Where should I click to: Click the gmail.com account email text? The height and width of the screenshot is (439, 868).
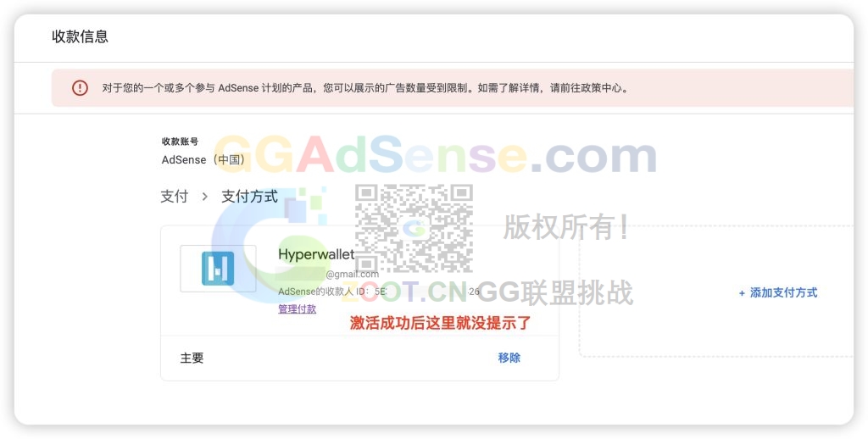pyautogui.click(x=352, y=274)
